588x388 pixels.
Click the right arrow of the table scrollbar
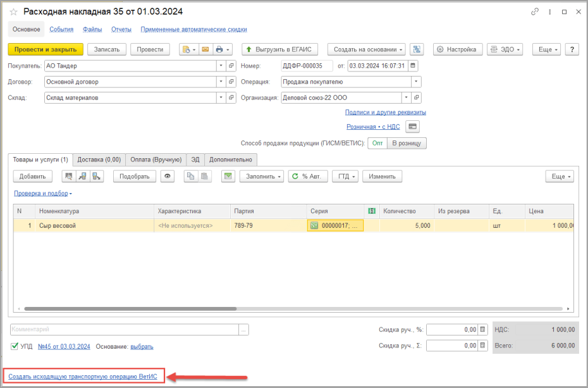click(x=568, y=309)
